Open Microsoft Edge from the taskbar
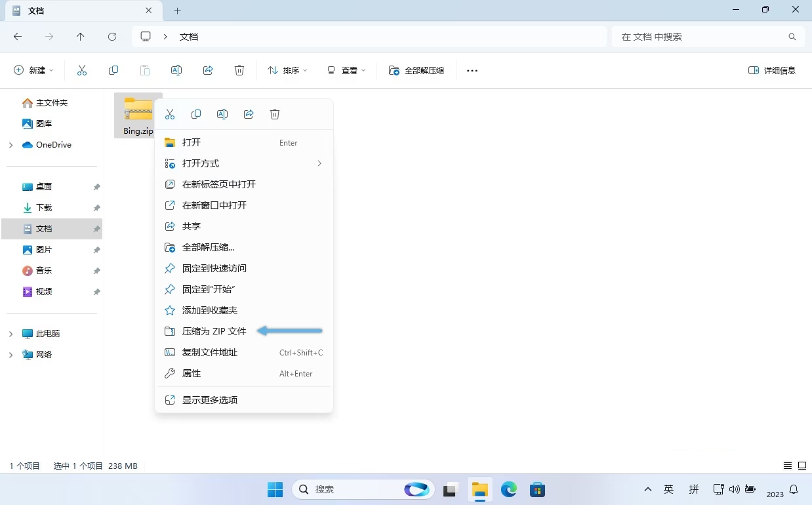Screen dimensions: 812x505 (x=509, y=489)
